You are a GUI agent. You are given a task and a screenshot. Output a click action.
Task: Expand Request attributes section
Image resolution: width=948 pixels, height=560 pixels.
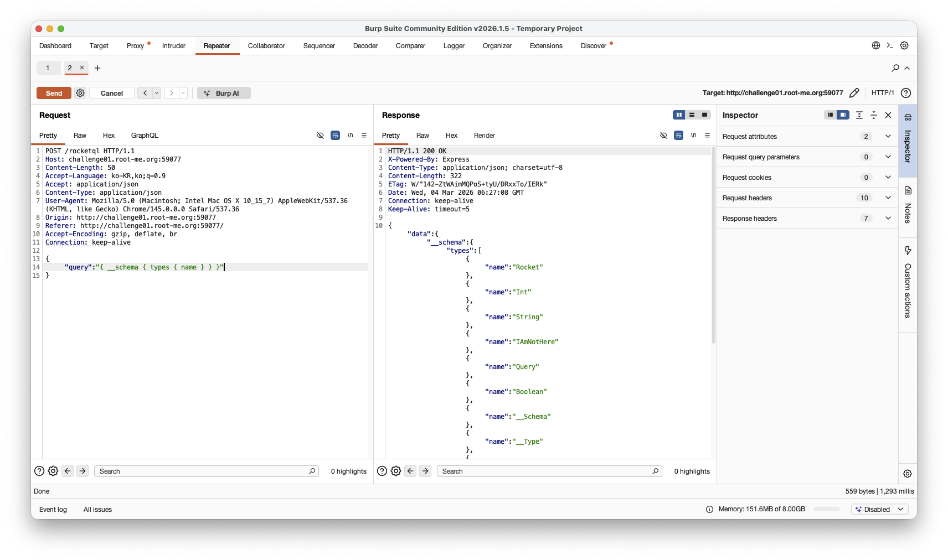coord(888,136)
